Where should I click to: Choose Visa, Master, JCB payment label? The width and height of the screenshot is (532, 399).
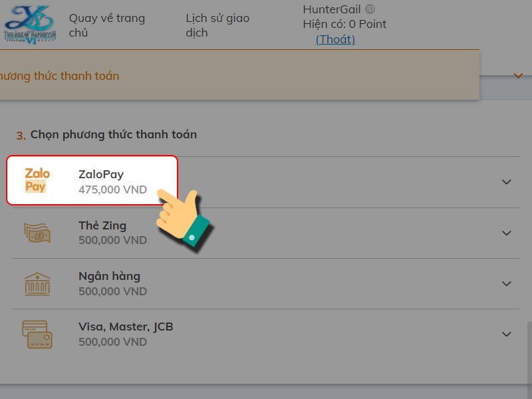coord(126,327)
